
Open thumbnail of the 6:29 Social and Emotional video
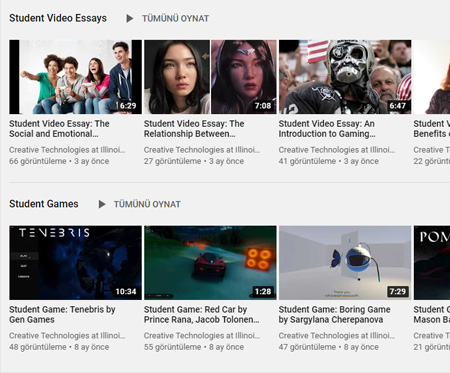(76, 77)
